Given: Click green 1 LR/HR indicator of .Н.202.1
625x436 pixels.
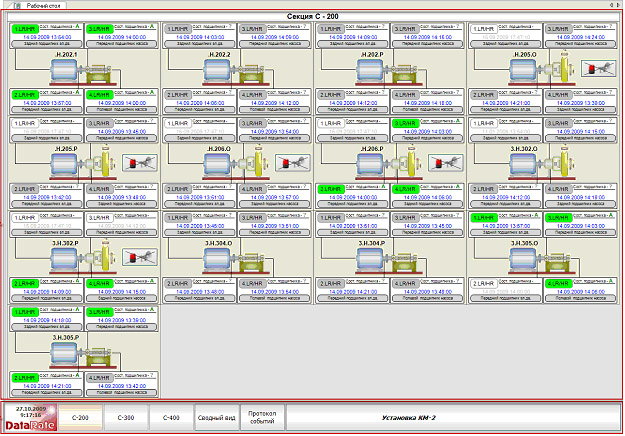Looking at the screenshot, I should tap(25, 29).
